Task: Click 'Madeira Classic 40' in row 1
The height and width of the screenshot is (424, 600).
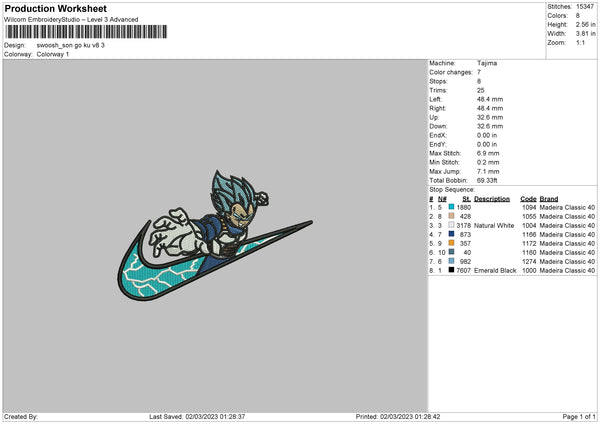Action: [567, 207]
